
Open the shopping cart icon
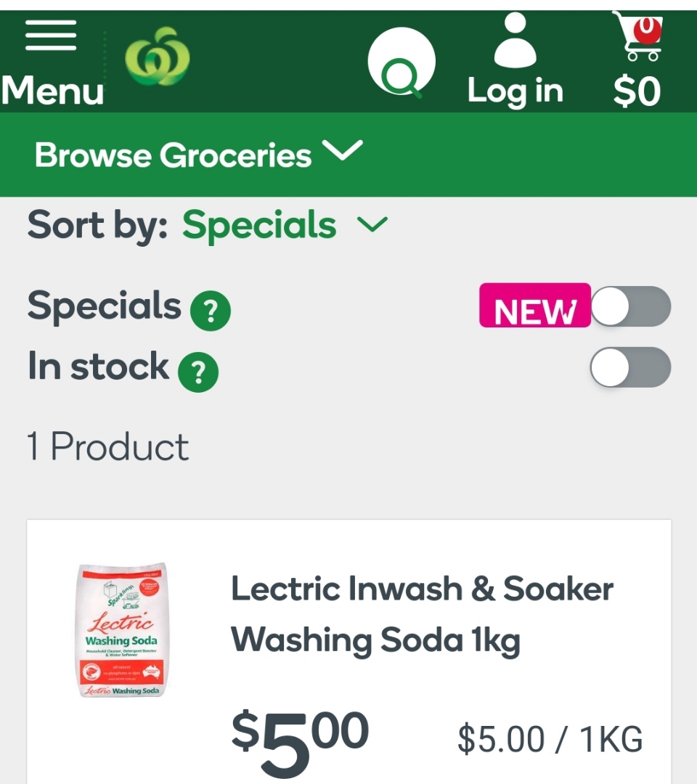[x=638, y=36]
